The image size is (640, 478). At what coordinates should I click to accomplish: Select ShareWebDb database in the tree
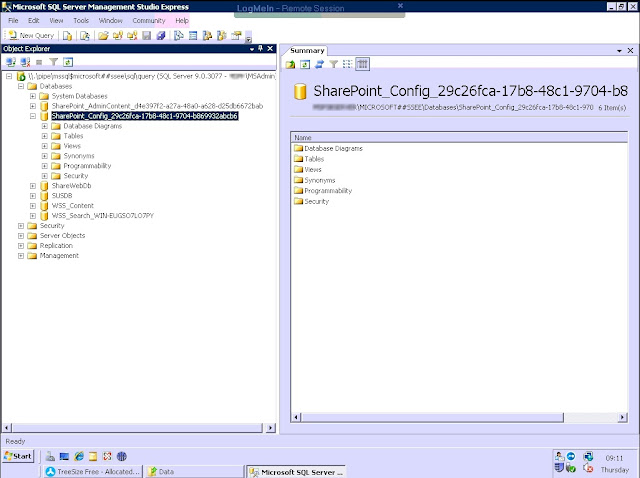[71, 186]
